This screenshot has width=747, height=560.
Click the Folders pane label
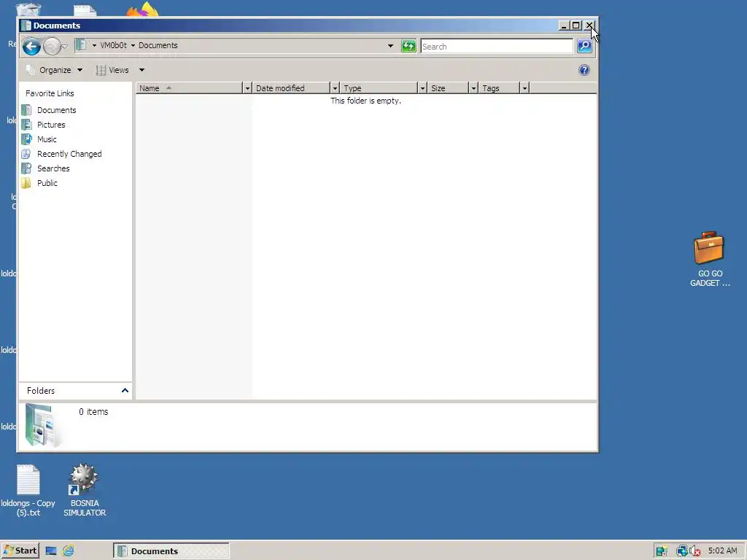coord(41,391)
